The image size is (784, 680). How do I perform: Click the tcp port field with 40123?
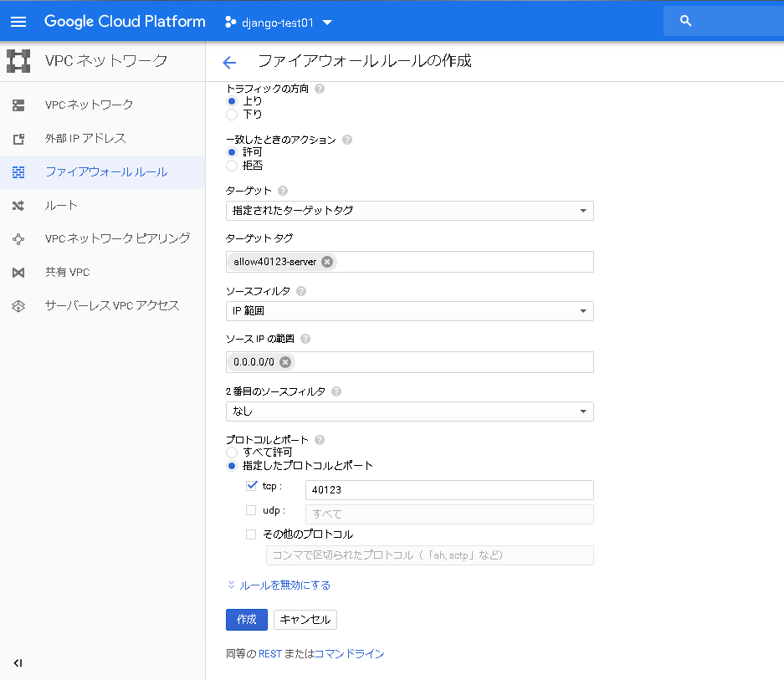click(449, 490)
